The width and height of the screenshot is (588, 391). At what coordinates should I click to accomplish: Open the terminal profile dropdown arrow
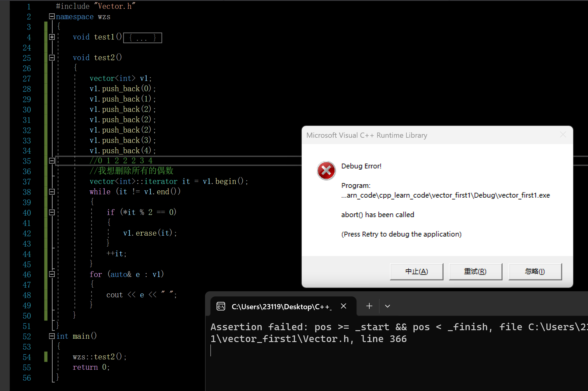(388, 306)
